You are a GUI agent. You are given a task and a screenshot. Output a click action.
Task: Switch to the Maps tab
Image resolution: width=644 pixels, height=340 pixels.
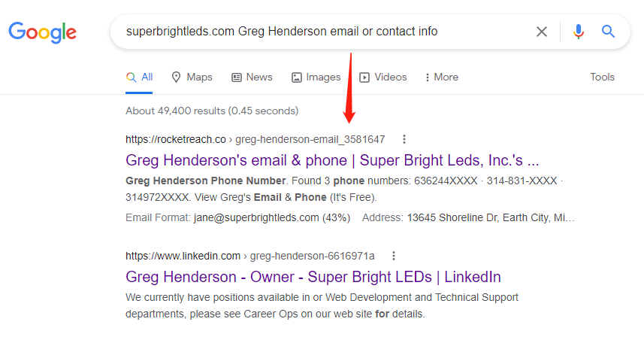[x=192, y=77]
